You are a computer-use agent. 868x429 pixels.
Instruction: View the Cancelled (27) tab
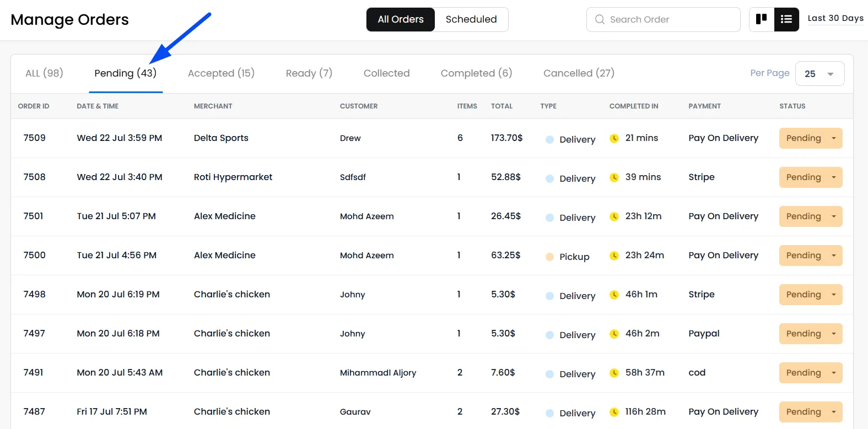point(579,73)
